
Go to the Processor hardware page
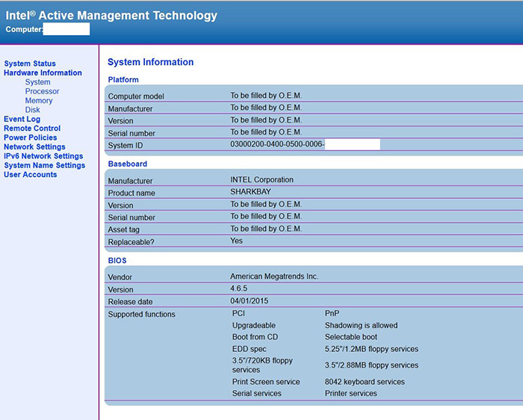click(42, 91)
